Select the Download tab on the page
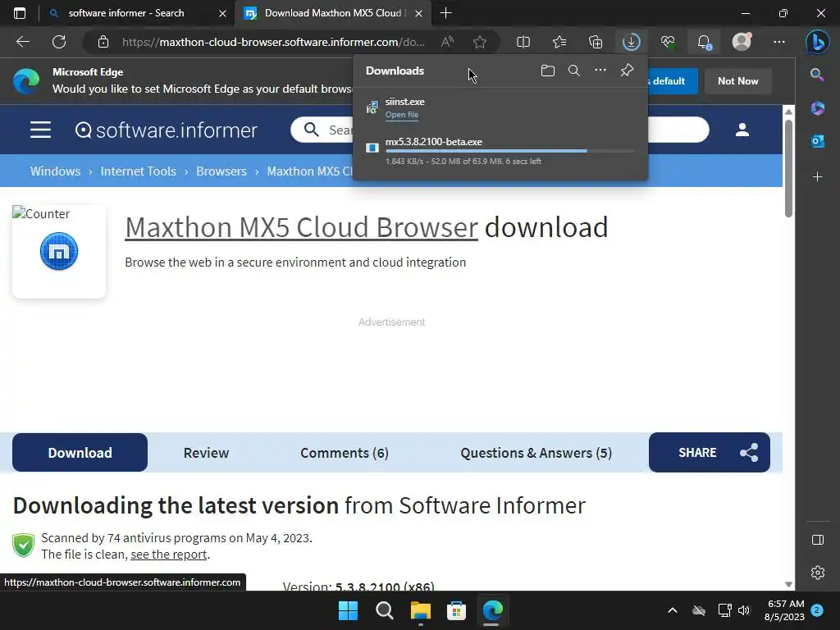Image resolution: width=840 pixels, height=630 pixels. pyautogui.click(x=80, y=453)
